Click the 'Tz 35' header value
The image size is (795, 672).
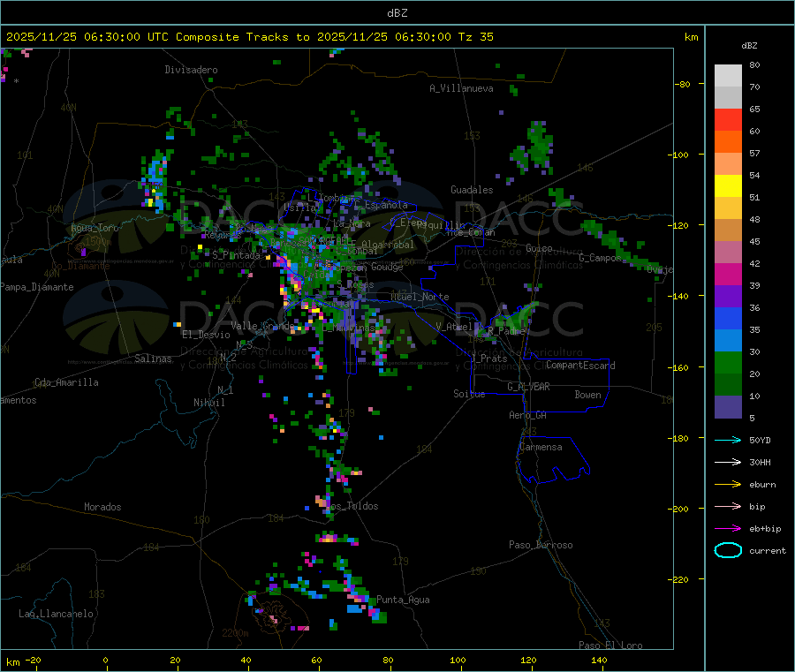pos(475,37)
